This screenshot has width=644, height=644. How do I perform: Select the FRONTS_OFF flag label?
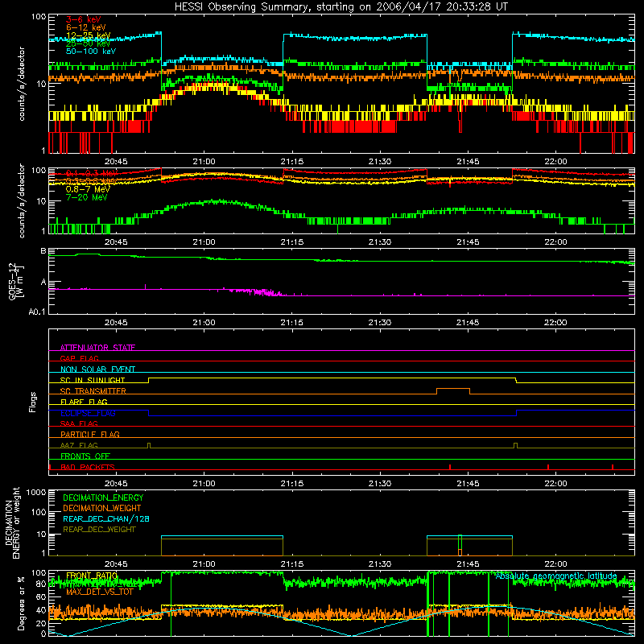coord(85,456)
